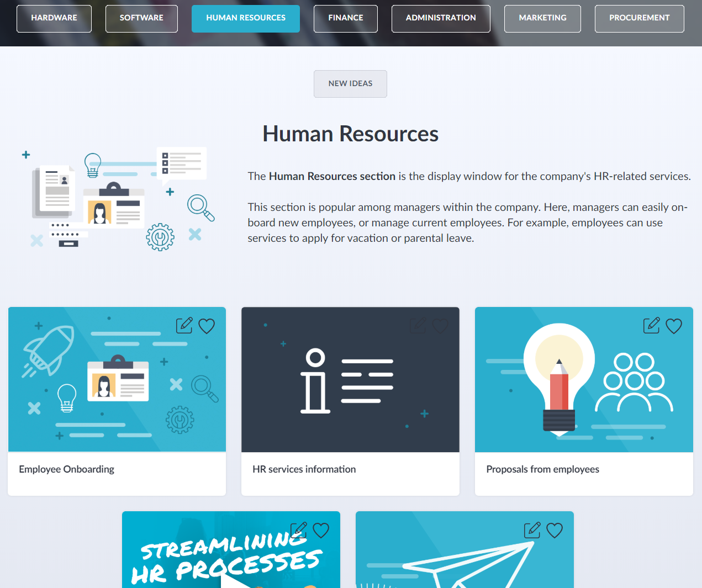702x588 pixels.
Task: Favorite the paper plane service card
Action: (x=555, y=530)
